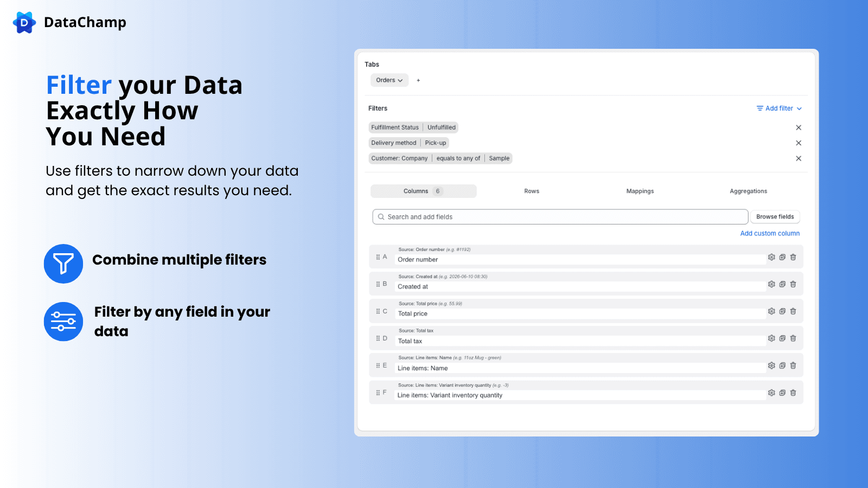The height and width of the screenshot is (488, 868).
Task: Open settings gear for Created at column
Action: pos(771,284)
